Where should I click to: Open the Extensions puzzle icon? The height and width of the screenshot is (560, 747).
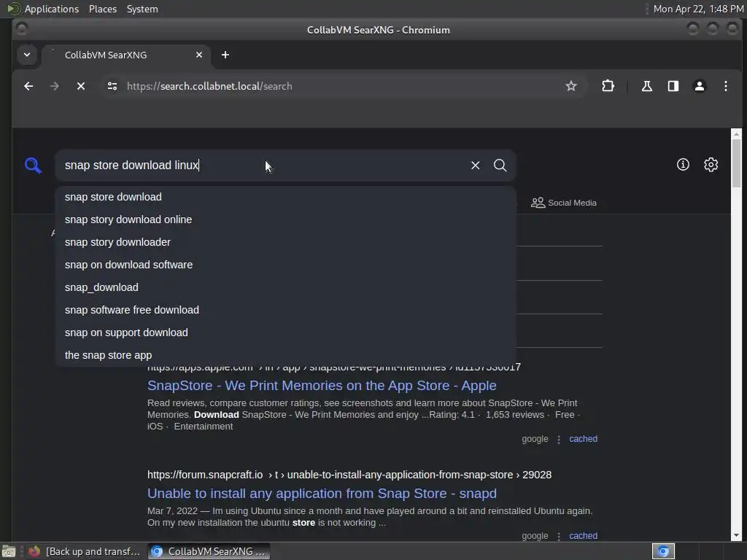pos(608,86)
